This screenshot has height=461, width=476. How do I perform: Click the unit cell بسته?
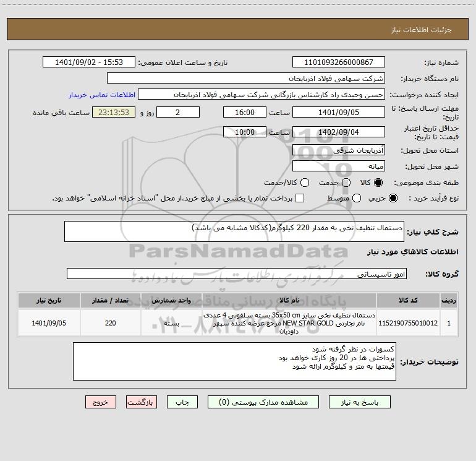click(171, 323)
